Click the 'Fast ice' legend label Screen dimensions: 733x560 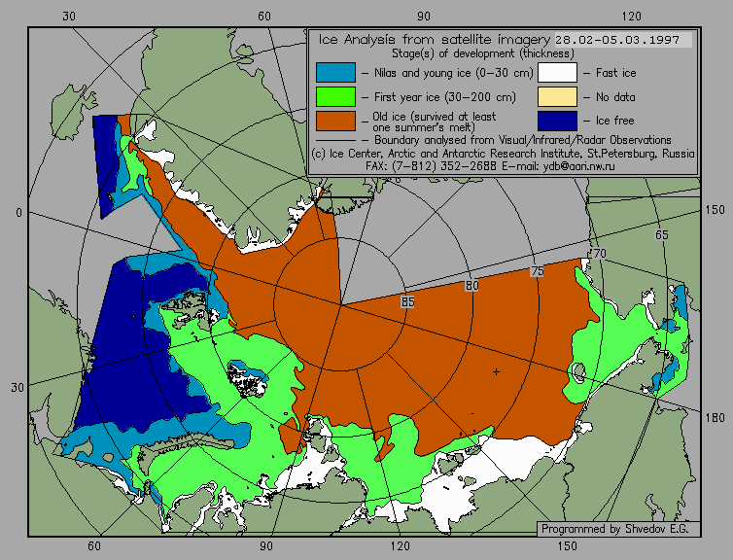615,73
